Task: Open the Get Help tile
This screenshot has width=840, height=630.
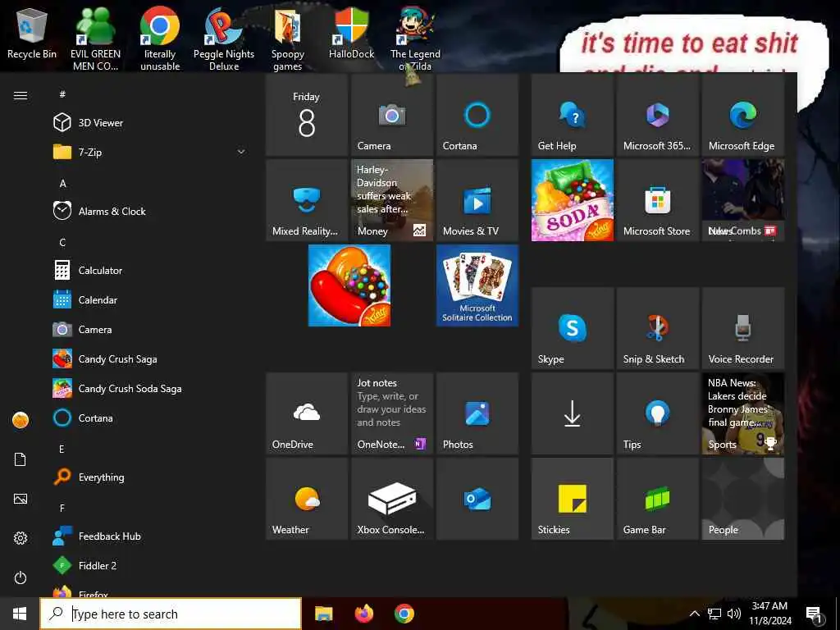Action: (572, 115)
